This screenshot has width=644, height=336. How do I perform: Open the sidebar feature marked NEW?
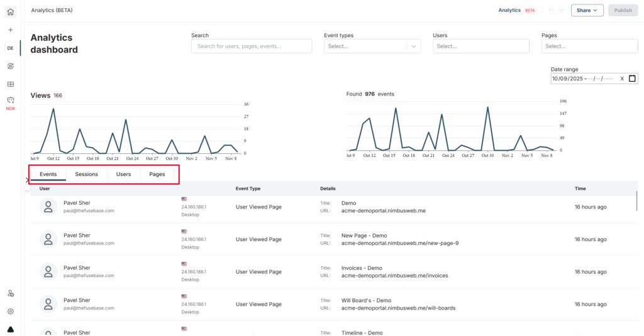click(10, 100)
